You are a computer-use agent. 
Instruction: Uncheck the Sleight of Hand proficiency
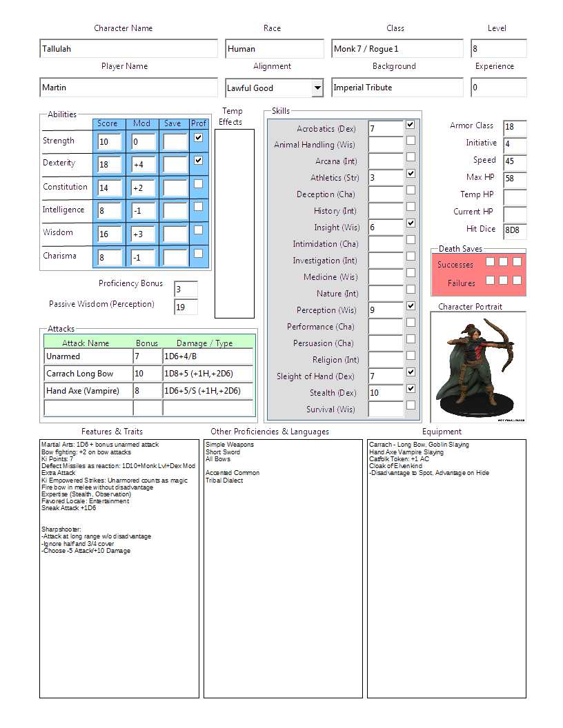[x=411, y=372]
